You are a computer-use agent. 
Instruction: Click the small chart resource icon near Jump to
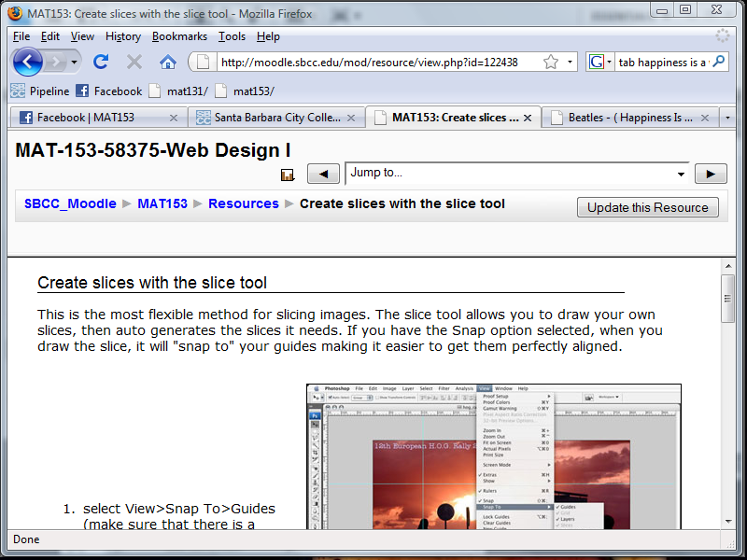(x=287, y=174)
